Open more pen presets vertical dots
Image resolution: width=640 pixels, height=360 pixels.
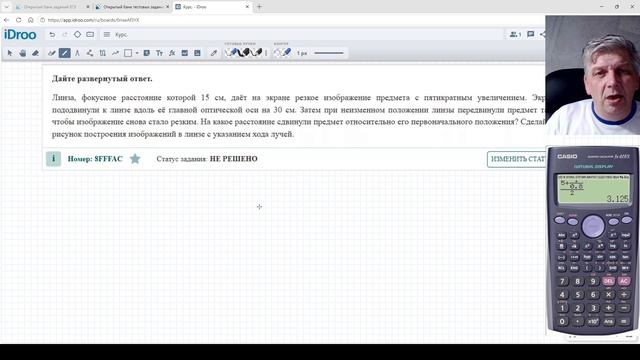coord(266,53)
